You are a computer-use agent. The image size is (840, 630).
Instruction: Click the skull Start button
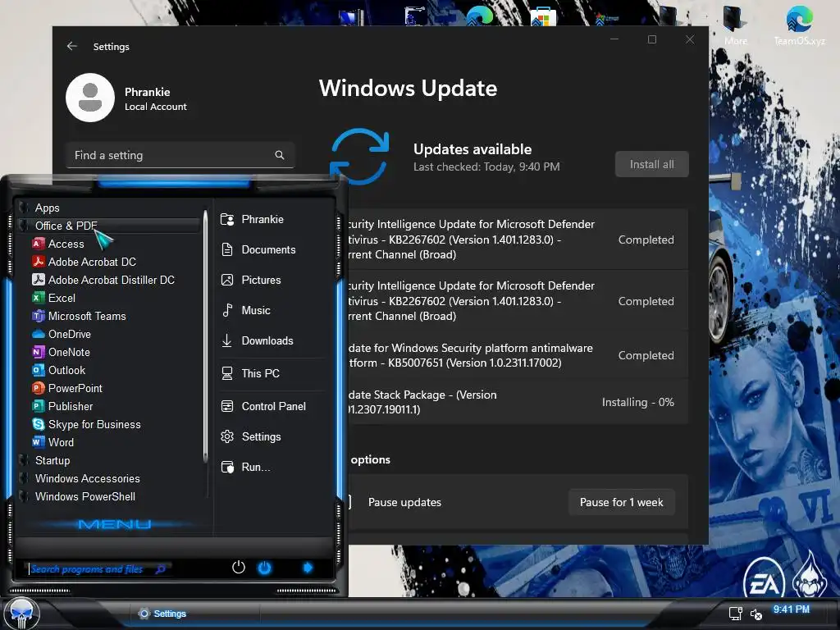point(21,614)
